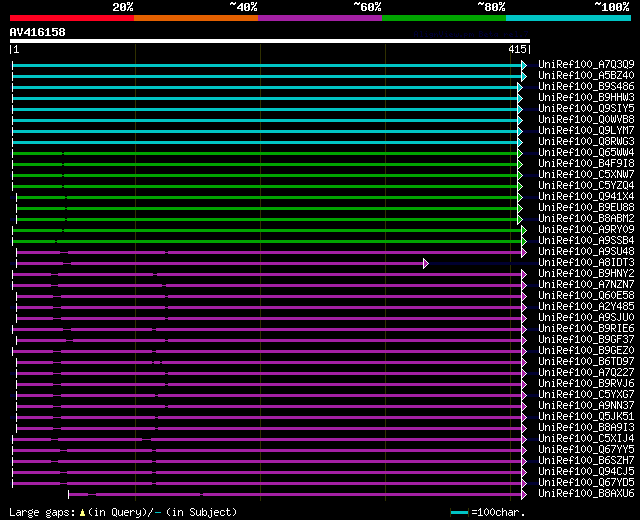Click the purple ~60% identity legend segment
Image resolution: width=640 pixels, height=520 pixels.
[320, 18]
